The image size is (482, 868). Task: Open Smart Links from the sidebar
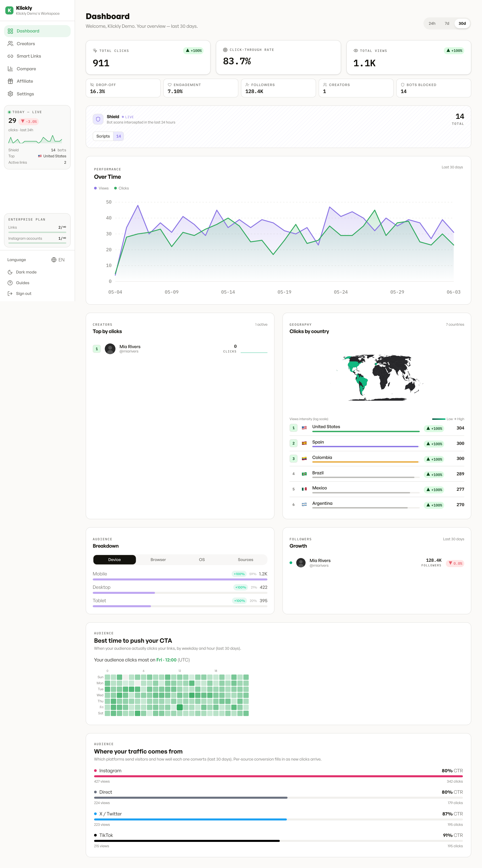click(37, 56)
